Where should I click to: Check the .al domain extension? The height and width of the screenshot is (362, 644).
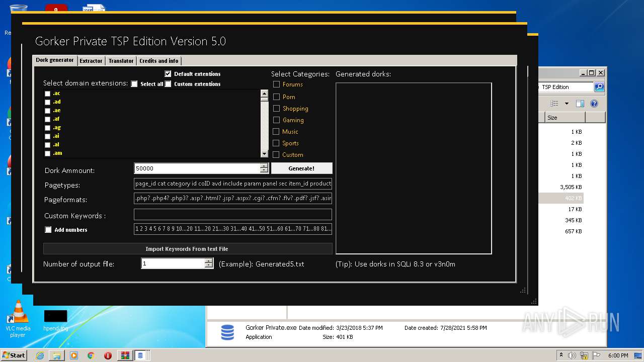coord(47,145)
